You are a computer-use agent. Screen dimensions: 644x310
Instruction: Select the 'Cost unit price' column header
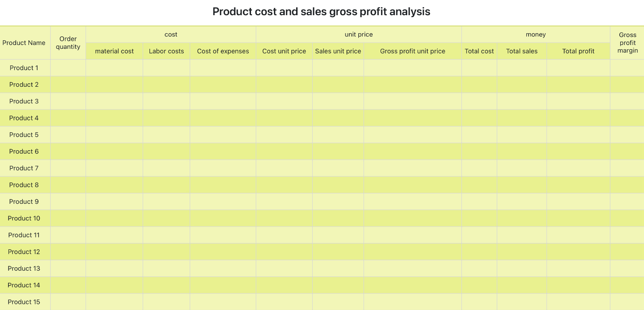tap(284, 51)
